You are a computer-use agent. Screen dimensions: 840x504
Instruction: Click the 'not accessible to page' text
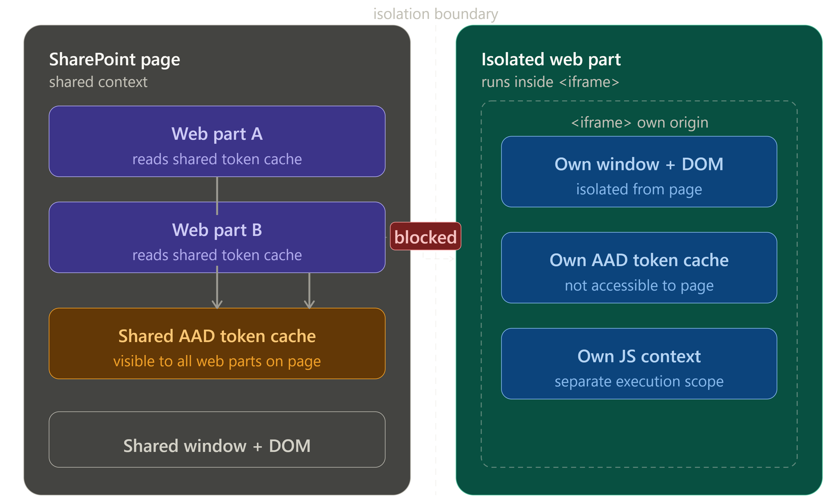(x=639, y=286)
